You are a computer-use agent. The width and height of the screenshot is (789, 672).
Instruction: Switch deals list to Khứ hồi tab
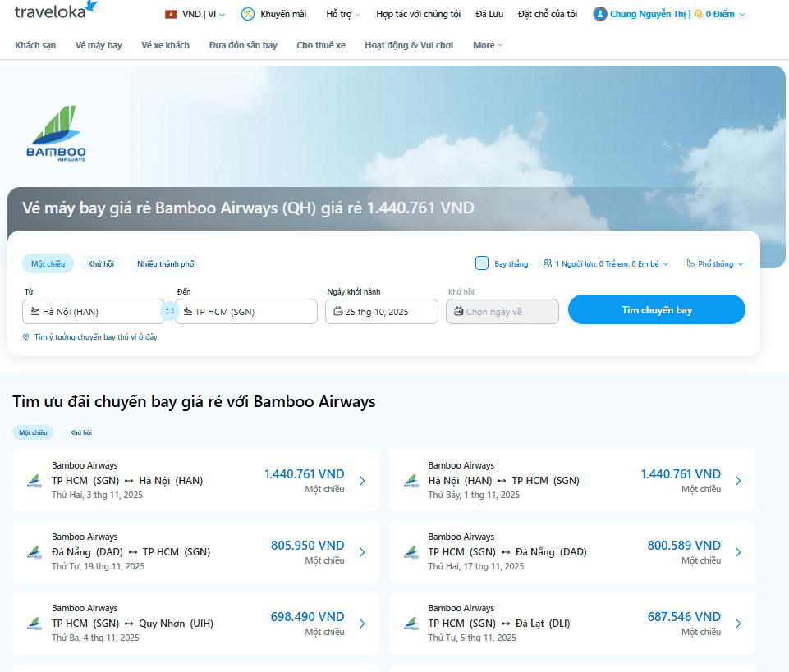[x=80, y=432]
